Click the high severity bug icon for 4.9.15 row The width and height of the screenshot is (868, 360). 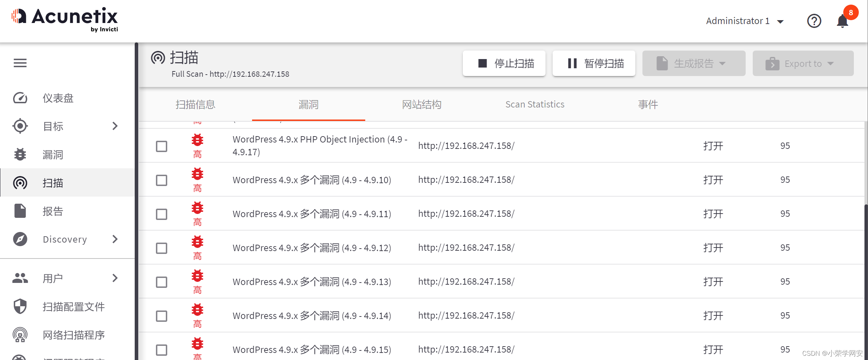(x=197, y=344)
